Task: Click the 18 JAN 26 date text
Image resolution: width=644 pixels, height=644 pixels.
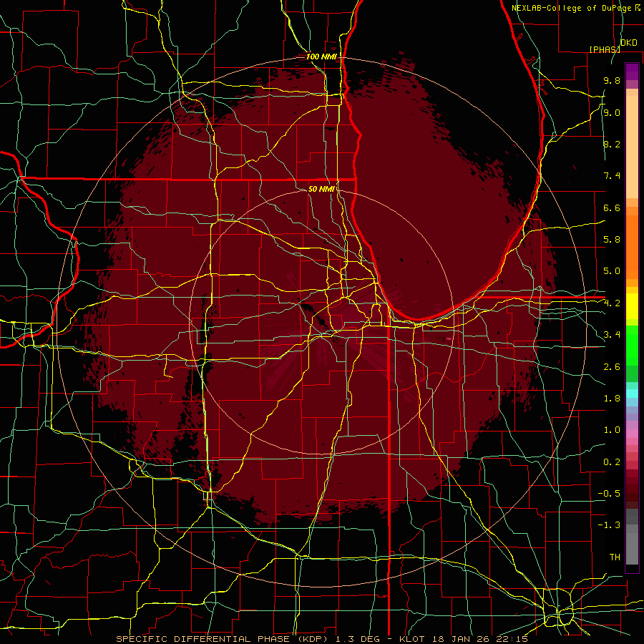Action: [462, 639]
